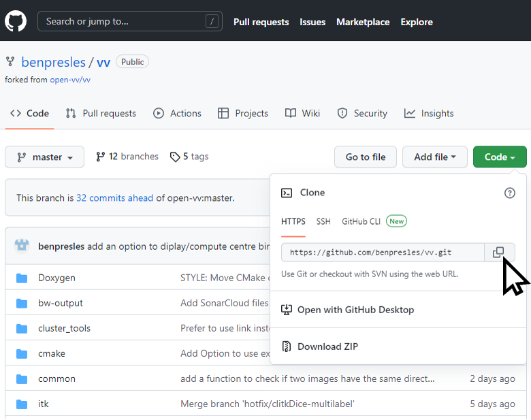The image size is (531, 420).
Task: Open the vv repository name link
Action: tap(103, 63)
